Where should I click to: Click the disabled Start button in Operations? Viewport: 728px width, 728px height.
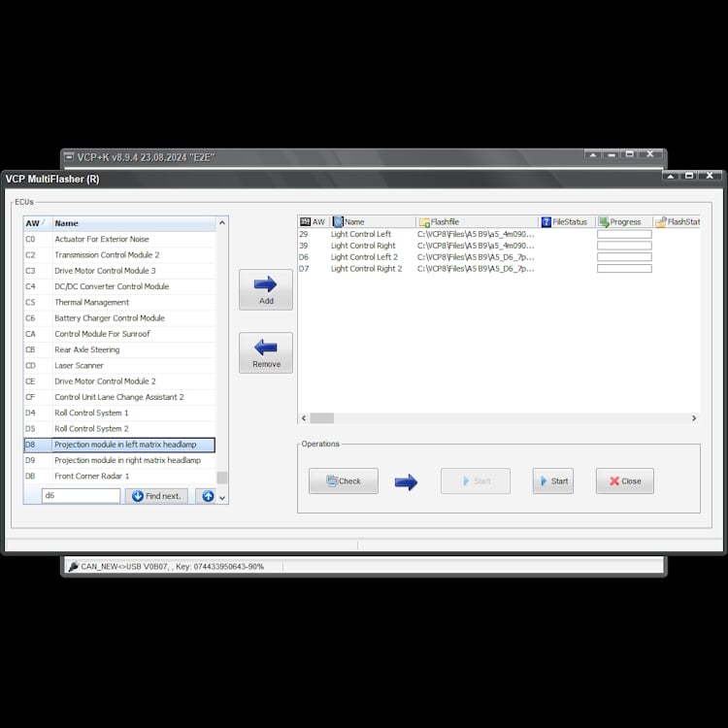(x=475, y=481)
